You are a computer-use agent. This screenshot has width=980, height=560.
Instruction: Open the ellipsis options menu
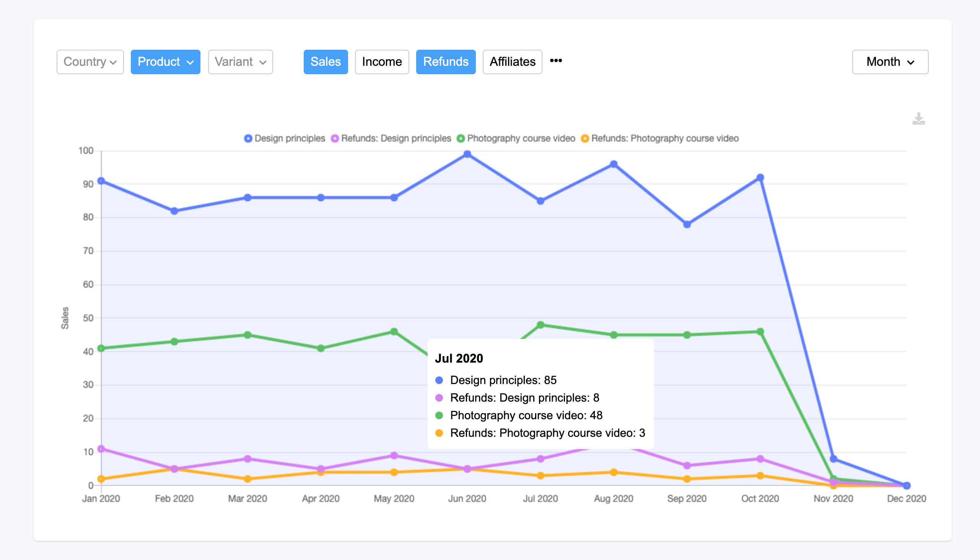coord(555,61)
